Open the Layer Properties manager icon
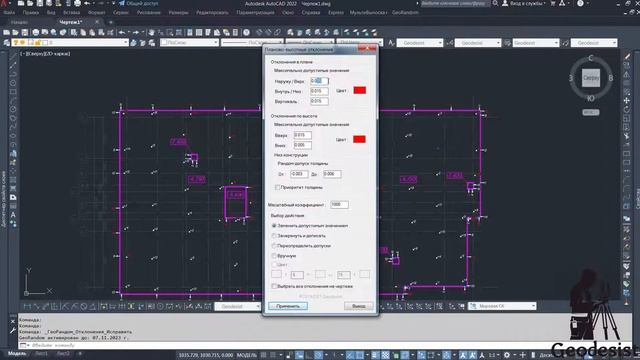 point(7,42)
